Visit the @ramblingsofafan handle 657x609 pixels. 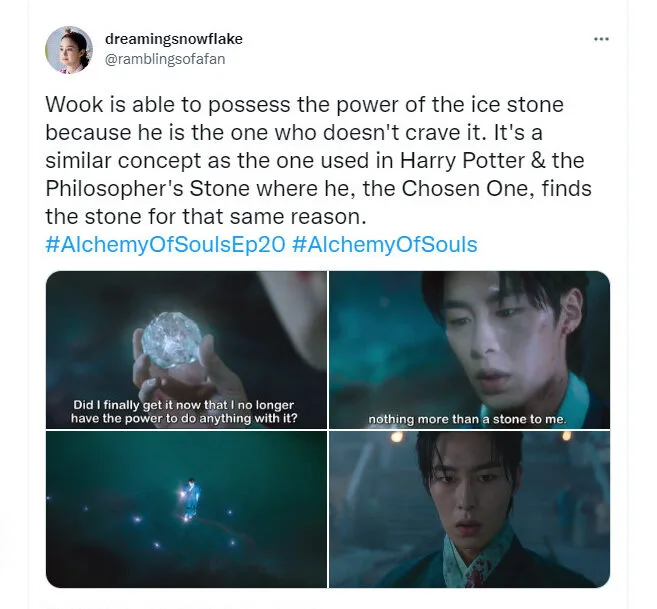(165, 59)
